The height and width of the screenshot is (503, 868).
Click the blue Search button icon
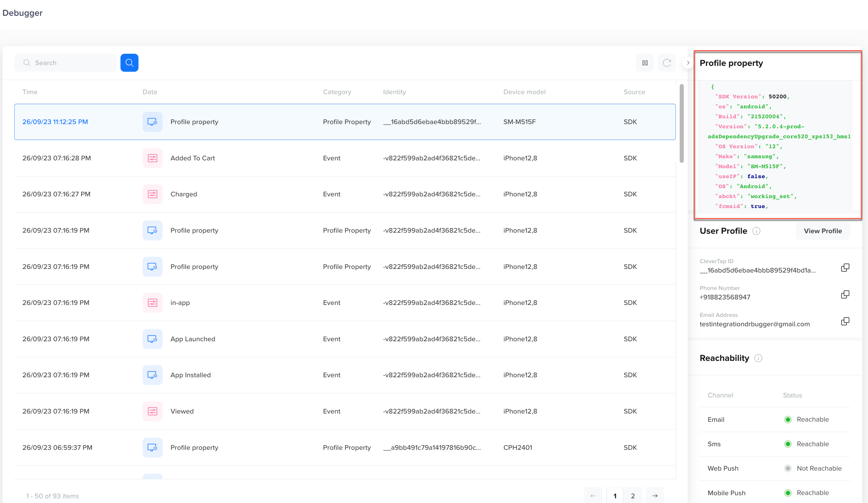[129, 62]
